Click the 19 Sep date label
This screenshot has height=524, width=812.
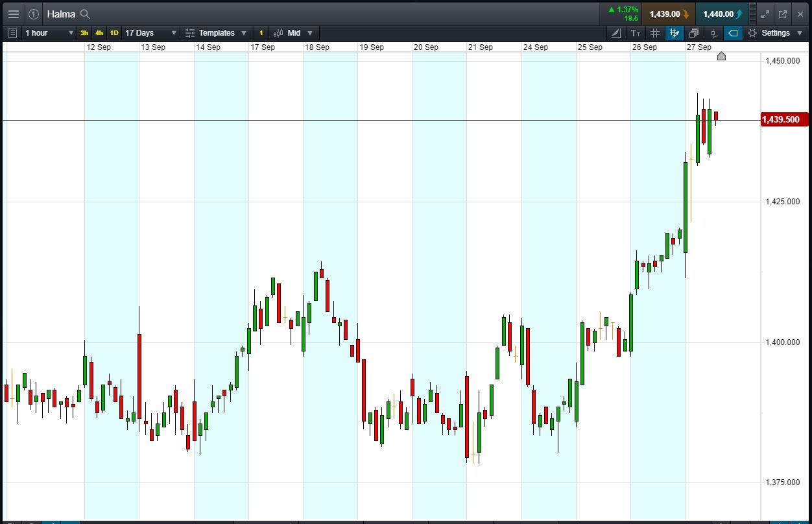coord(372,47)
